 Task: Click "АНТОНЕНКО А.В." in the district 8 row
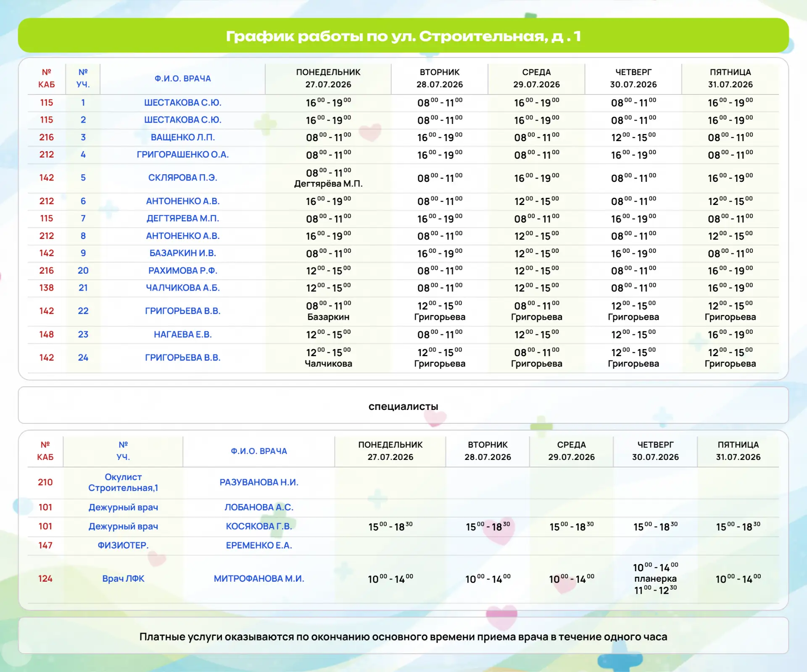pyautogui.click(x=183, y=236)
